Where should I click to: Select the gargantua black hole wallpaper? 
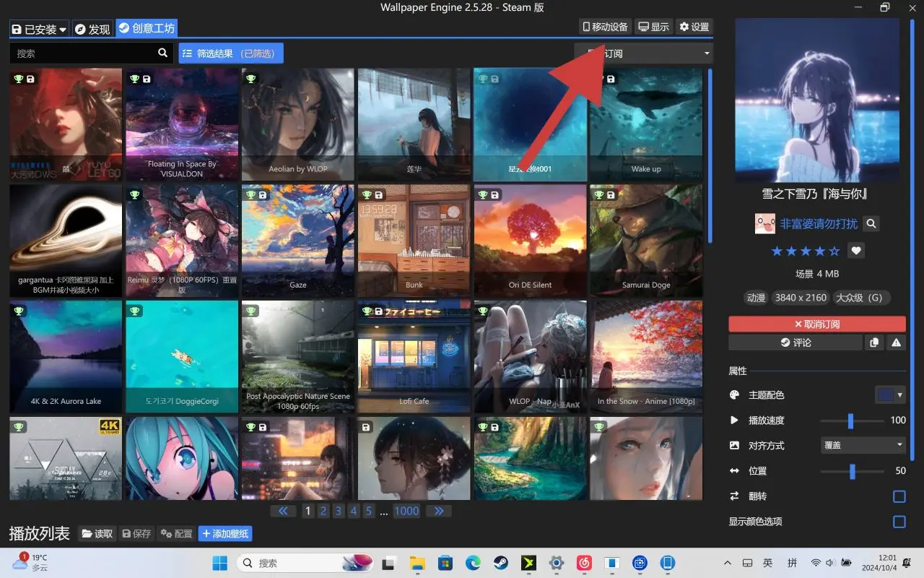coord(66,241)
